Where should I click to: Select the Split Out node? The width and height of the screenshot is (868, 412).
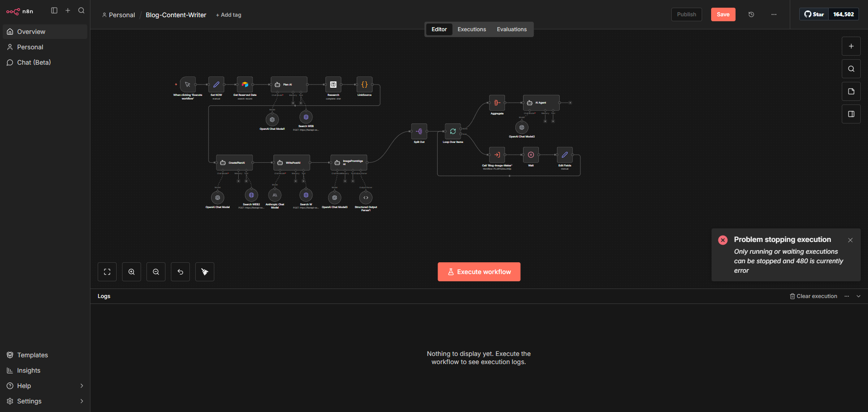419,132
